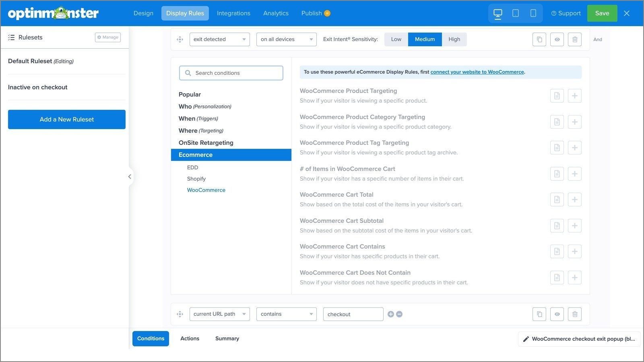Remove checkout URL value with minus circle

click(x=399, y=314)
